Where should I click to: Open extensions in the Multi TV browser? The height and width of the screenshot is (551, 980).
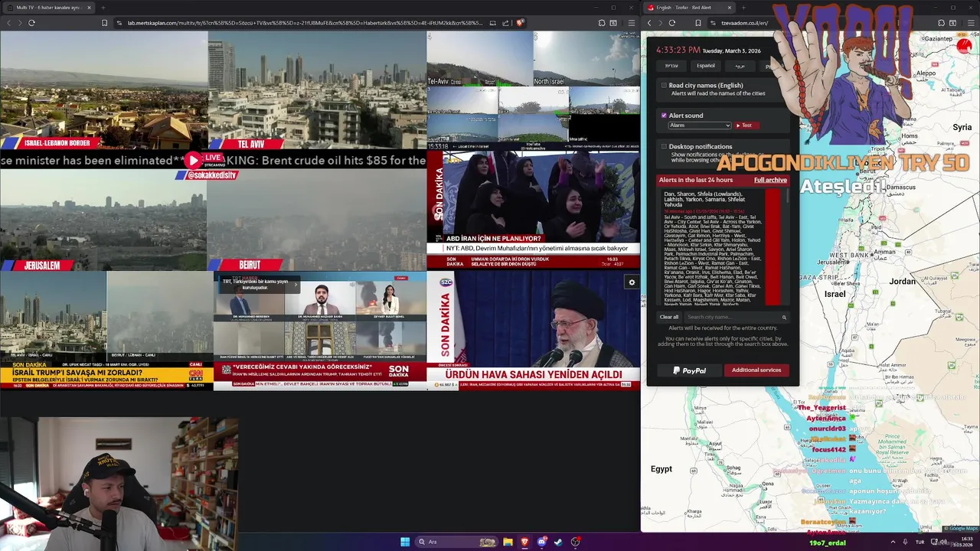pos(602,23)
